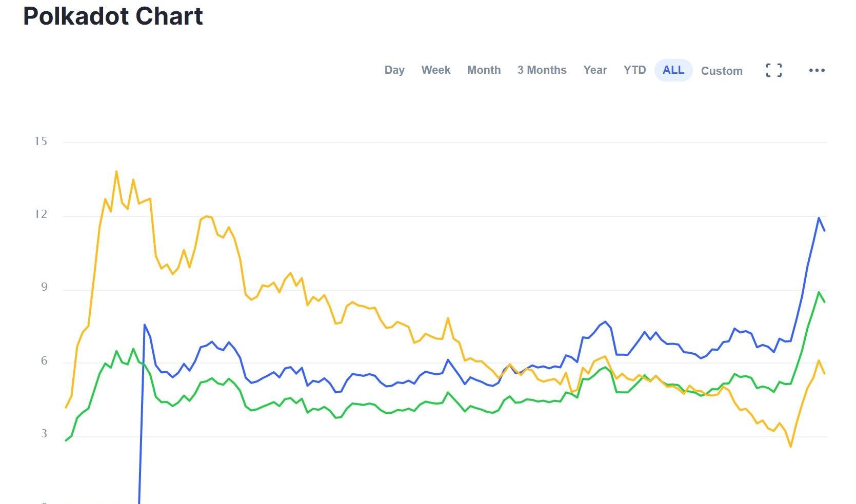Click the y-axis label 9
The height and width of the screenshot is (504, 856).
coord(44,287)
